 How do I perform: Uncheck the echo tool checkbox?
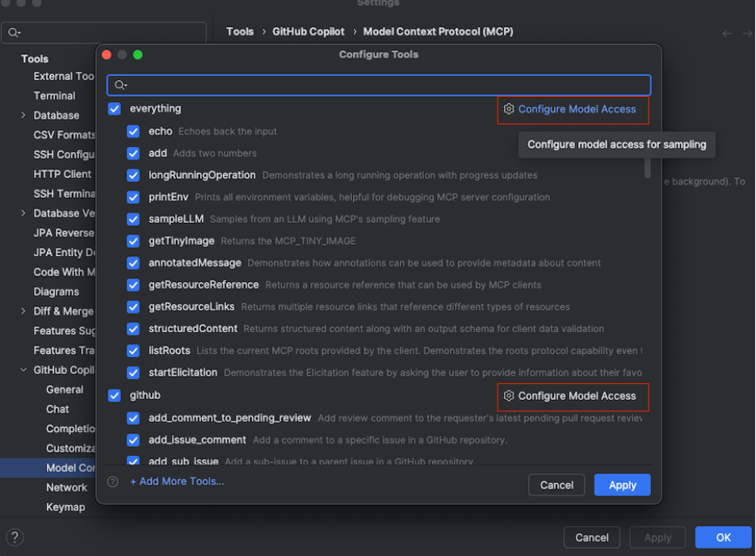pyautogui.click(x=133, y=132)
